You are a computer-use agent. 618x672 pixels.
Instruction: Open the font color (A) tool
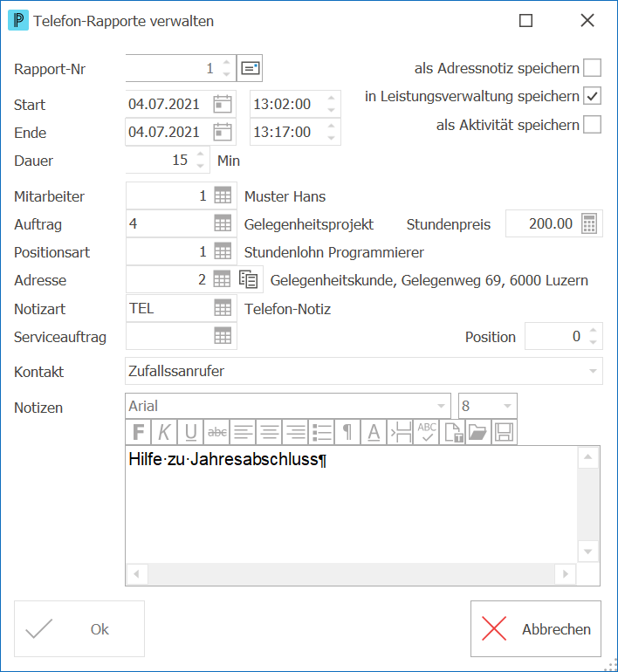[x=374, y=432]
